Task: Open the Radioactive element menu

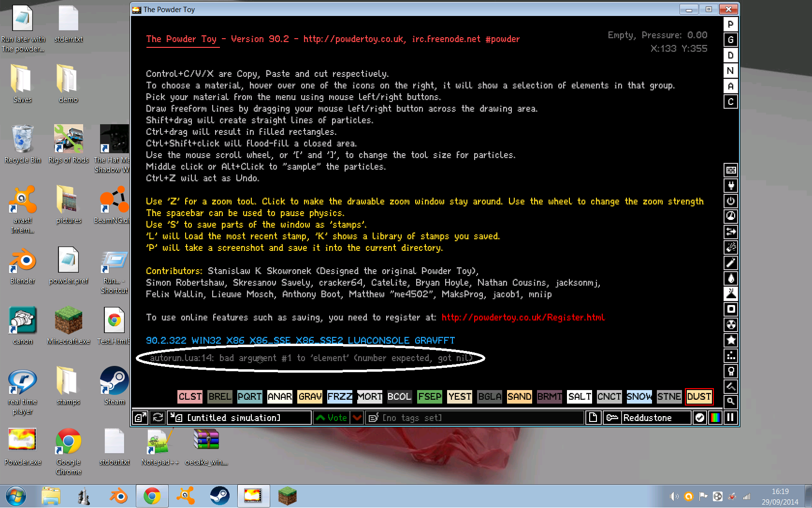Action: pos(731,325)
